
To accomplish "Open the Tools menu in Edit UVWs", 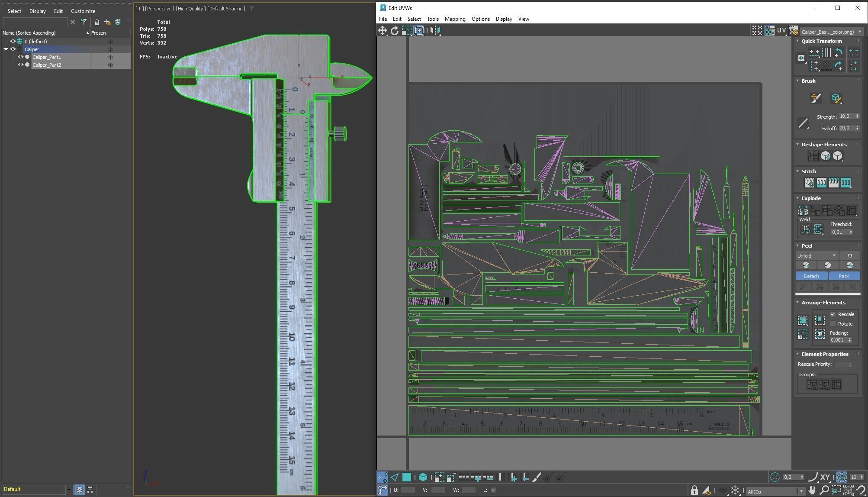I will tap(433, 19).
